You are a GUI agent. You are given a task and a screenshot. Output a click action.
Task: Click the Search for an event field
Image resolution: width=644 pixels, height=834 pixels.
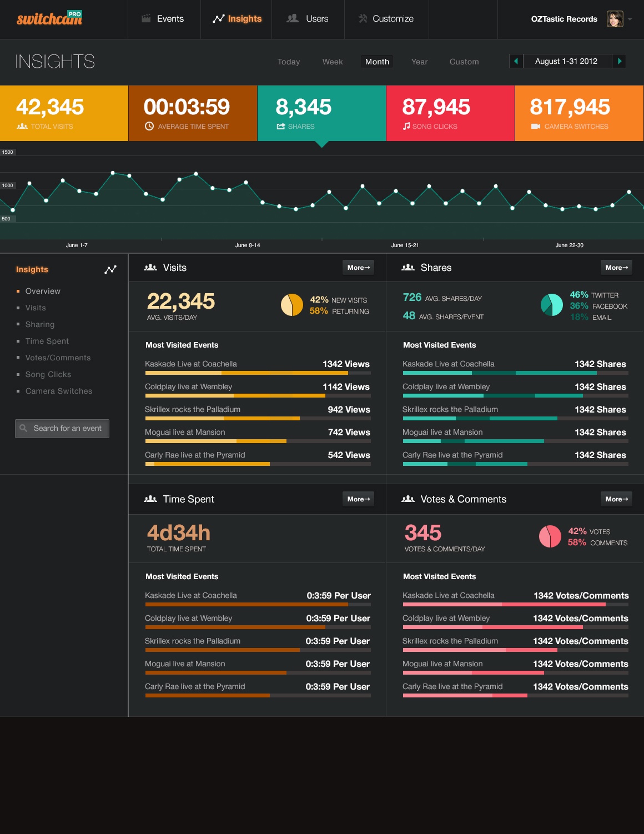[x=67, y=428]
